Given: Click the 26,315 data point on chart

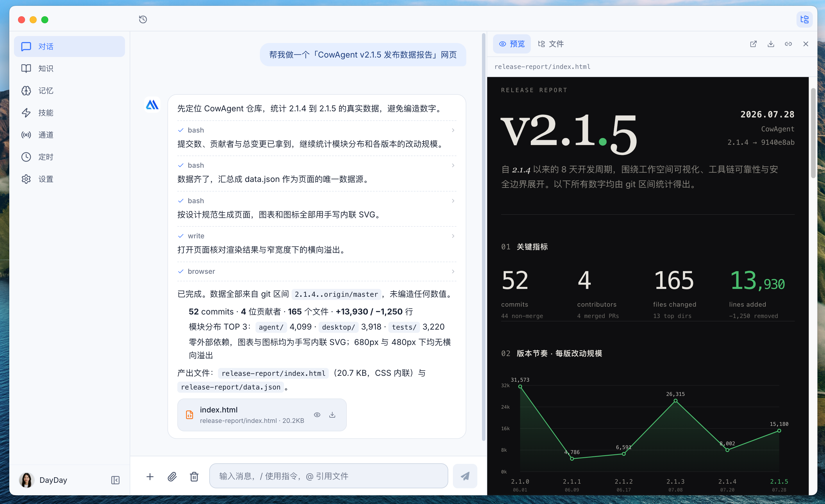Looking at the screenshot, I should tap(675, 401).
